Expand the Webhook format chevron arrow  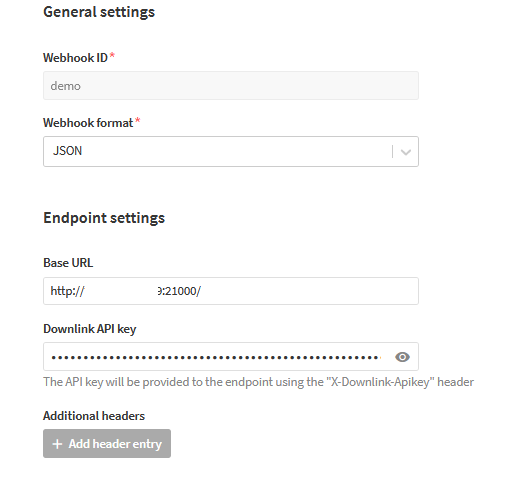coord(406,152)
